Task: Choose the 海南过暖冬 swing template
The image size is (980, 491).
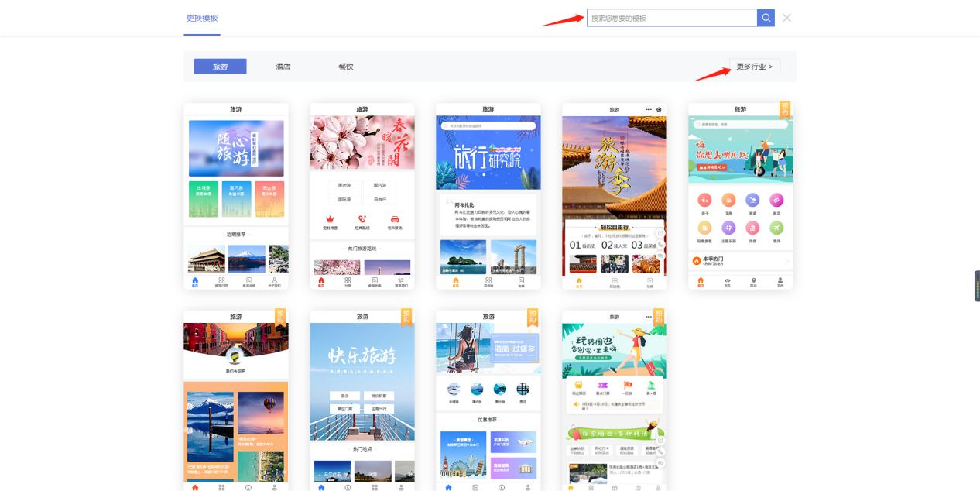Action: 488,400
